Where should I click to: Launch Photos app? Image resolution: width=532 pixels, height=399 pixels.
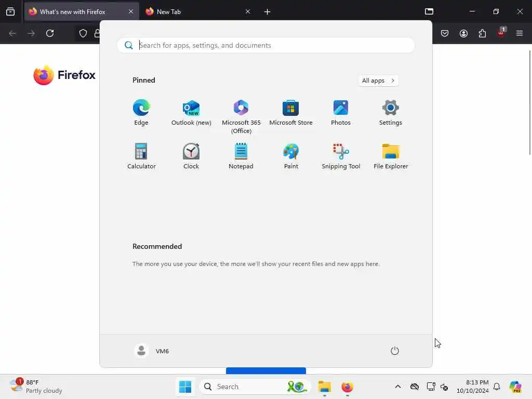341,113
